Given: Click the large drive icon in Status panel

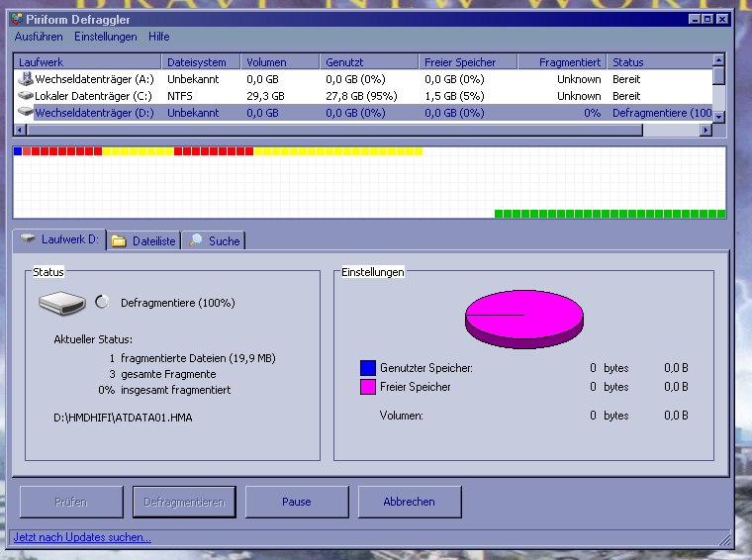Looking at the screenshot, I should (x=61, y=303).
